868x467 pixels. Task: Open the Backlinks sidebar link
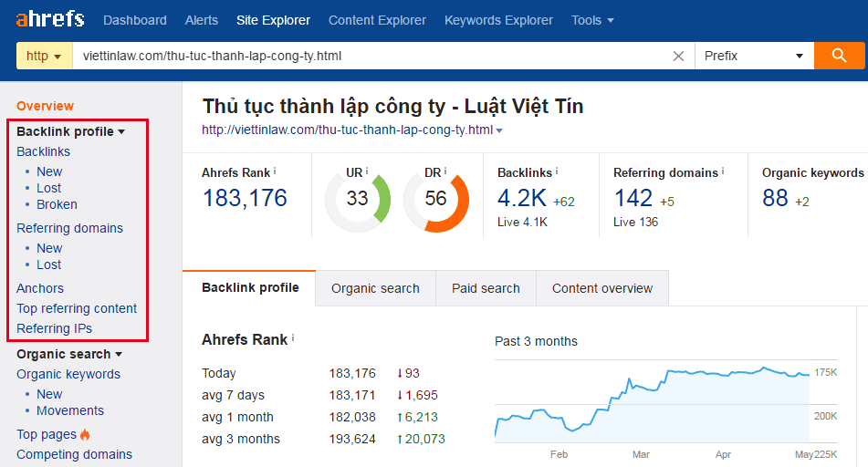coord(43,151)
